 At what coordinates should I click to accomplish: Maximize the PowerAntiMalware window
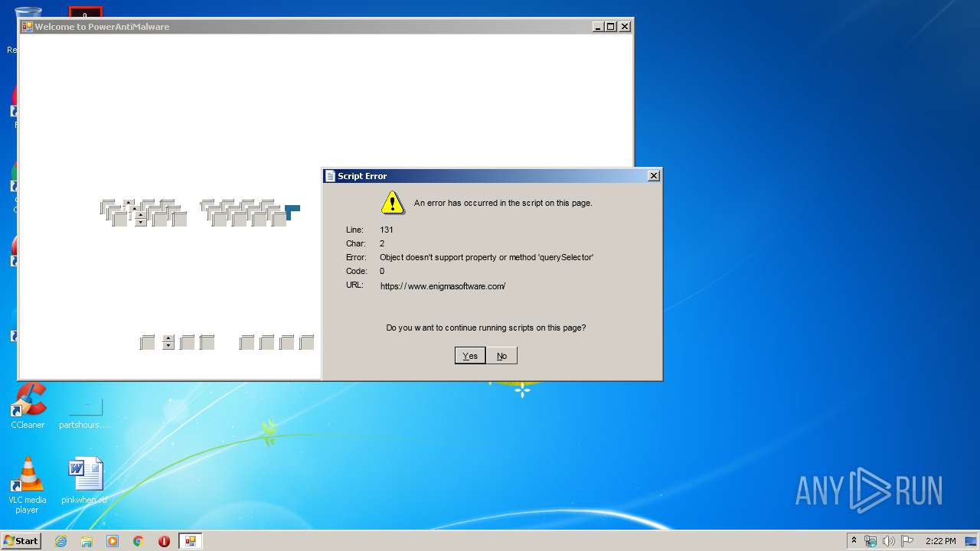pyautogui.click(x=611, y=27)
